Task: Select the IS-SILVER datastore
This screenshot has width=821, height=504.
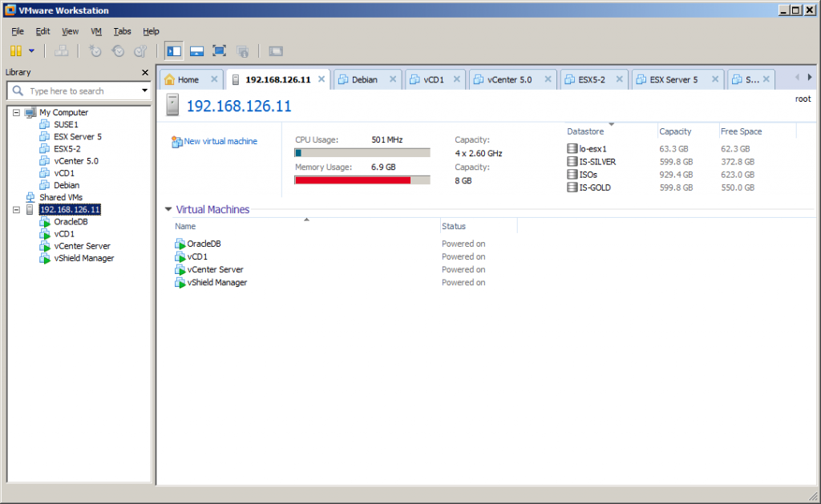Action: coord(597,162)
